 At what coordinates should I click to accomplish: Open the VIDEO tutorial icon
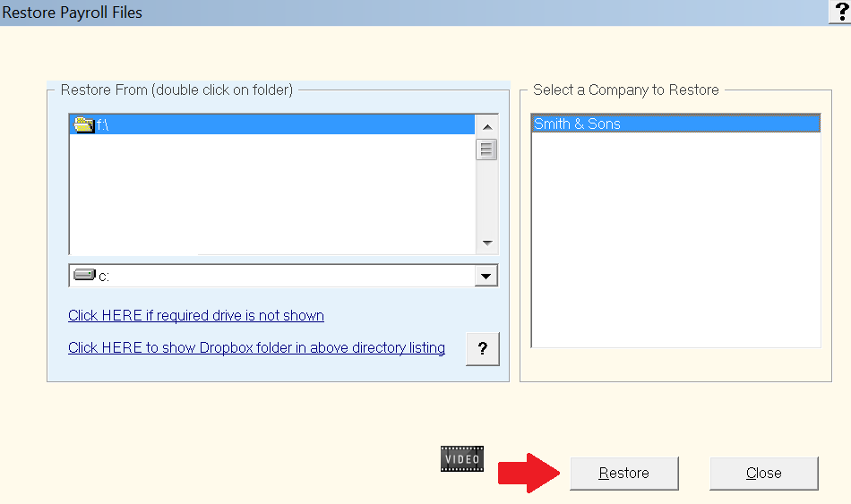coord(462,459)
